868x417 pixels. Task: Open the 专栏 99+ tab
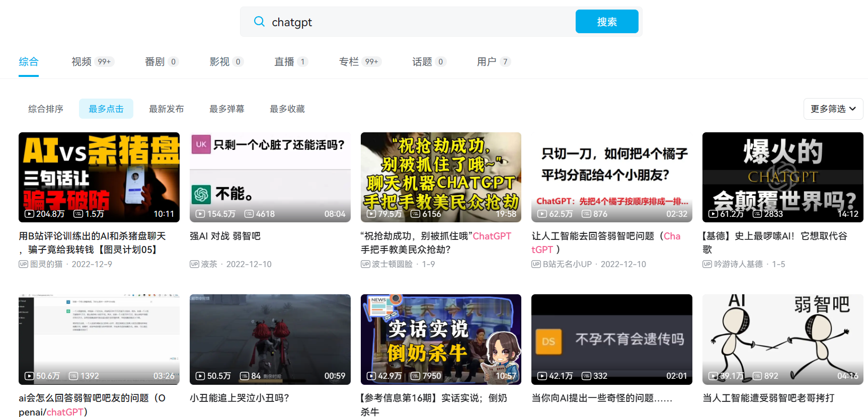(x=360, y=61)
